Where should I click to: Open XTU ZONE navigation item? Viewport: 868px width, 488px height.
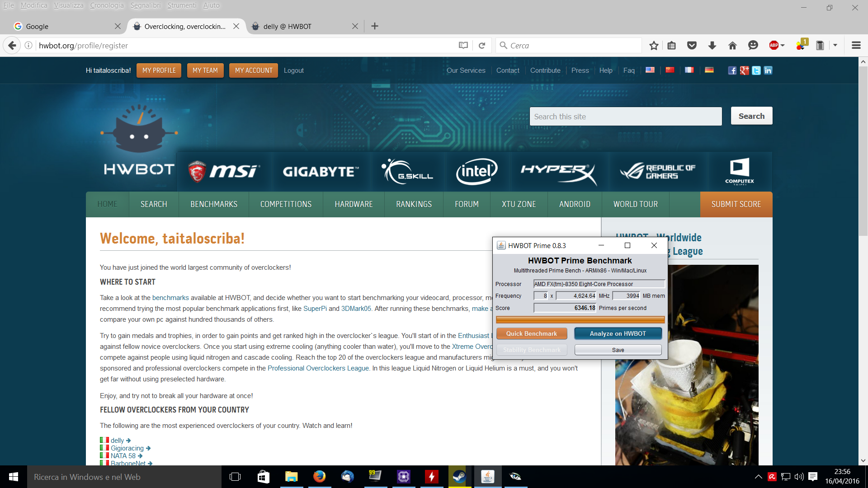[519, 204]
